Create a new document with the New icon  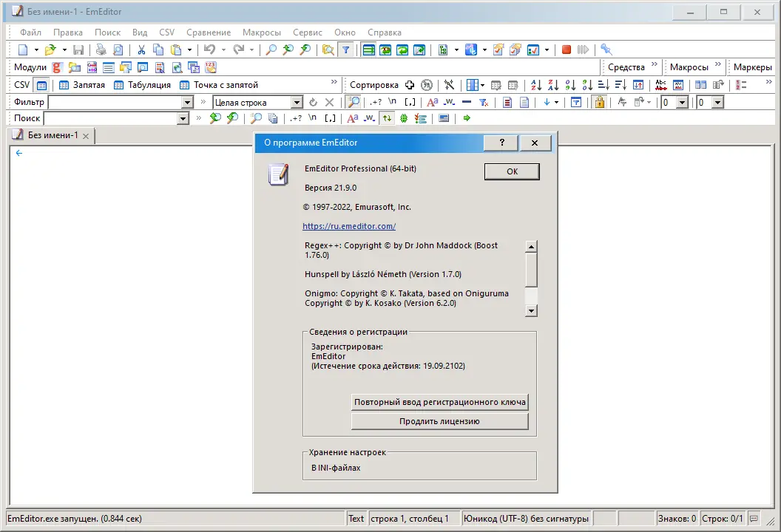tap(23, 50)
